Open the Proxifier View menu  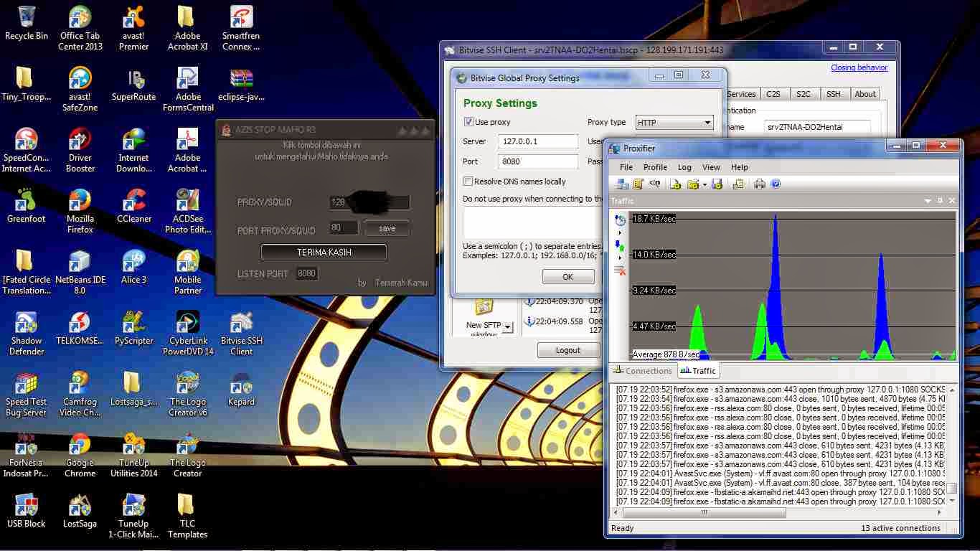(711, 167)
